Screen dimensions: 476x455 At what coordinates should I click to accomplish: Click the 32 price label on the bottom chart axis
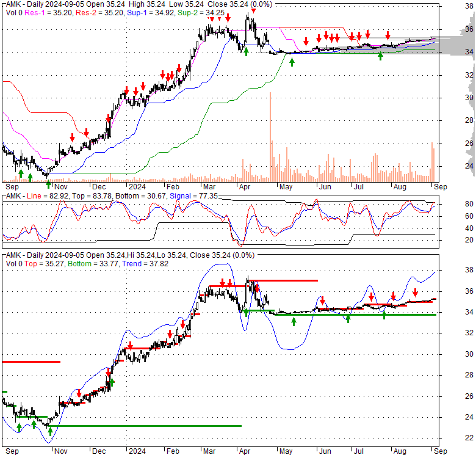(x=469, y=333)
